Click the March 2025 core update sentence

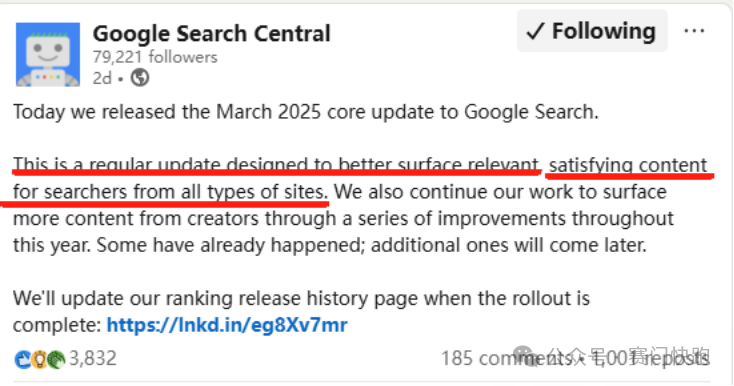306,112
